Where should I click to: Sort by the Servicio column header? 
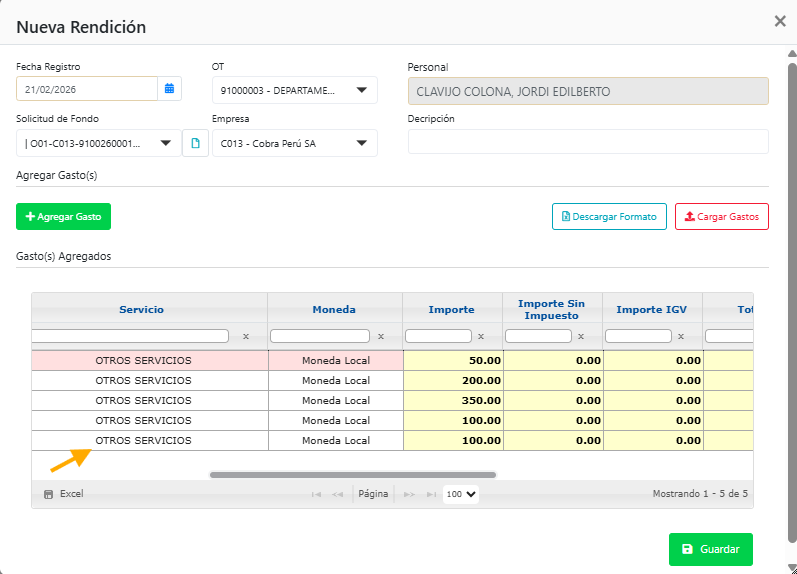click(141, 310)
